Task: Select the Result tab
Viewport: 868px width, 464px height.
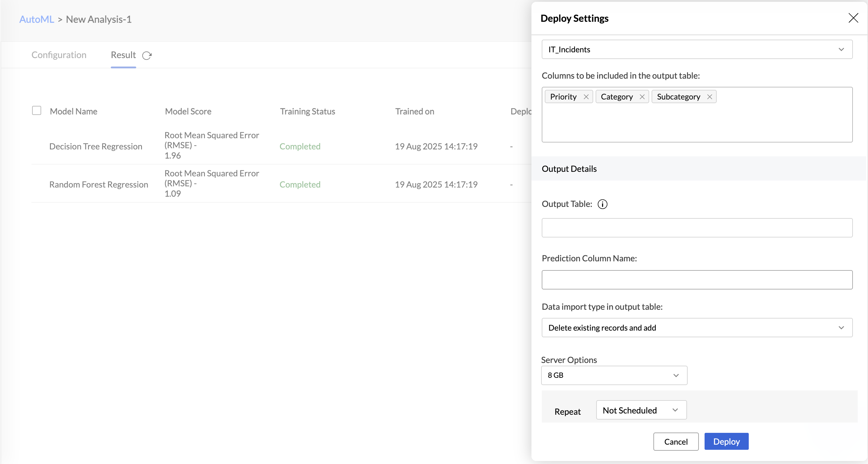Action: coord(123,55)
